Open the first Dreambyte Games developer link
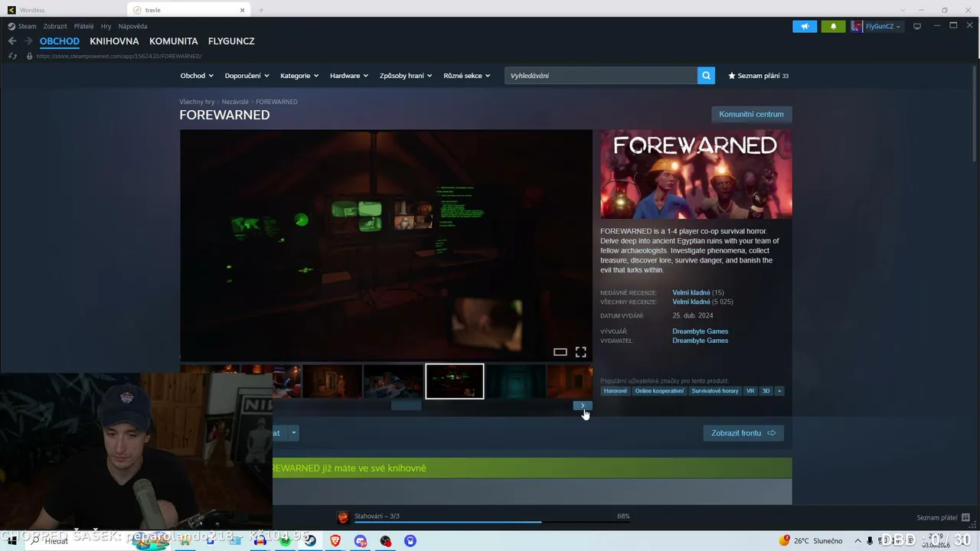The width and height of the screenshot is (980, 551). (x=700, y=331)
